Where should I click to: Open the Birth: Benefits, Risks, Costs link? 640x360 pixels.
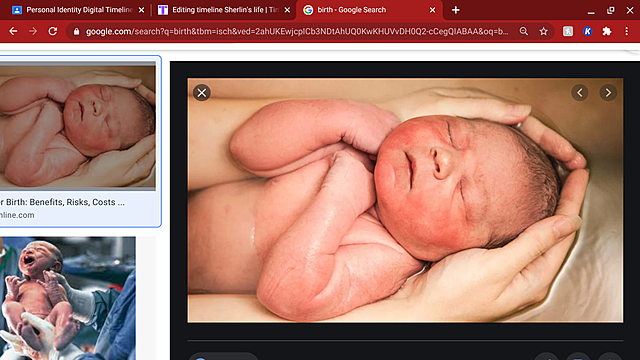click(x=62, y=202)
